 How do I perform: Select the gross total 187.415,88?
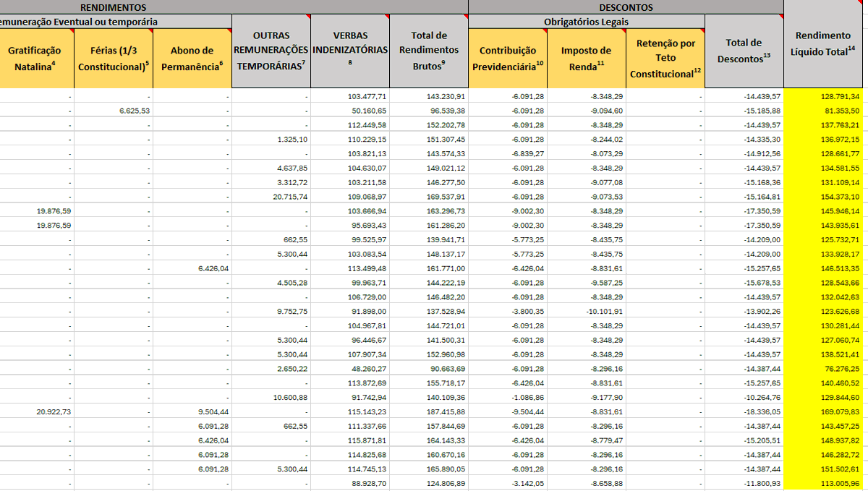(429, 411)
